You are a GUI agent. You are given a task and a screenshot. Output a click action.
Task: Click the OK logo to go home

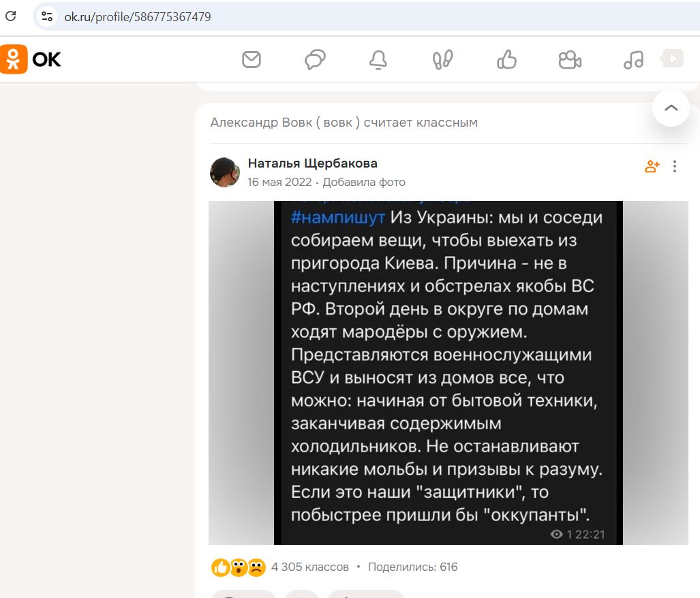31,59
